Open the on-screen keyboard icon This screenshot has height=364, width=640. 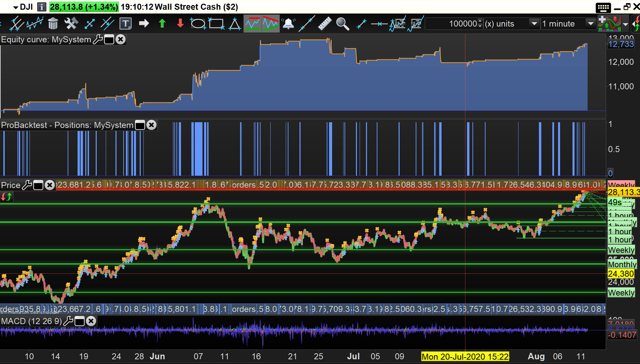pos(603,7)
